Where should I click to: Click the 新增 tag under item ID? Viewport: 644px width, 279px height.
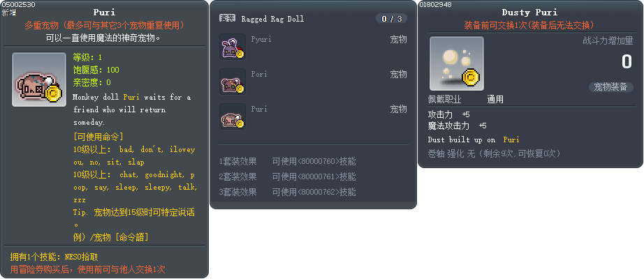pyautogui.click(x=9, y=13)
